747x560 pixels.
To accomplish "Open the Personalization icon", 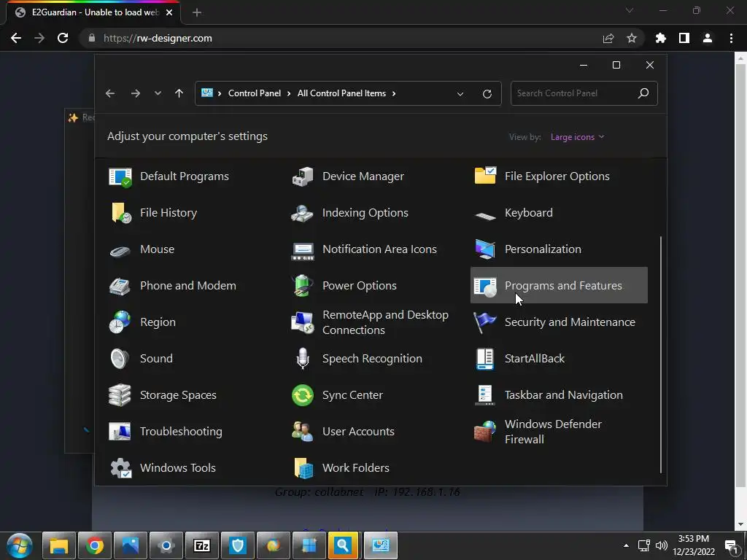I will point(485,249).
